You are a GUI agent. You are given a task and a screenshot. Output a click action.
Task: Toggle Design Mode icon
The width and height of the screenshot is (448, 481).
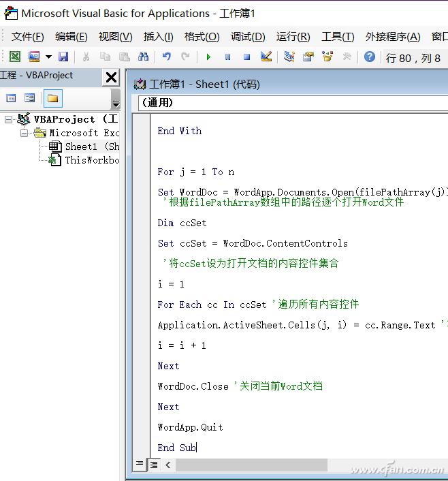point(266,57)
